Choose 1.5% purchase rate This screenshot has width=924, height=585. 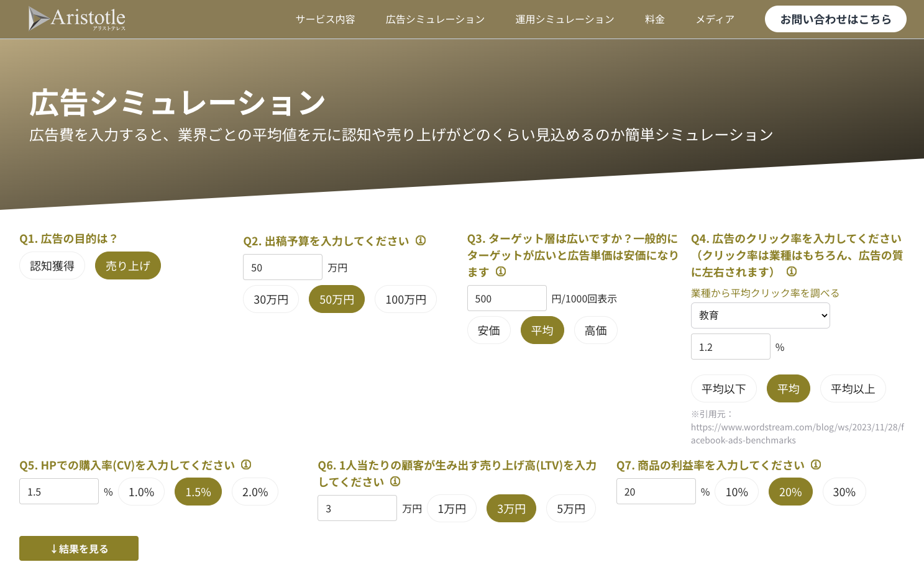coord(198,492)
